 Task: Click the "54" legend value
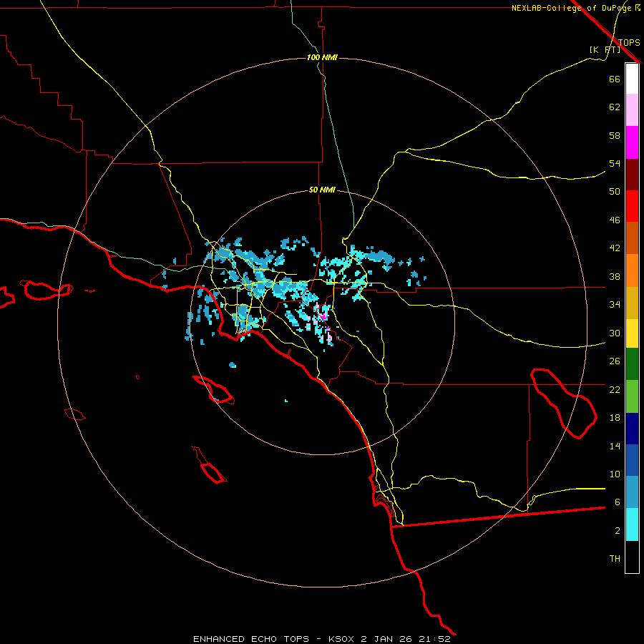tap(615, 163)
